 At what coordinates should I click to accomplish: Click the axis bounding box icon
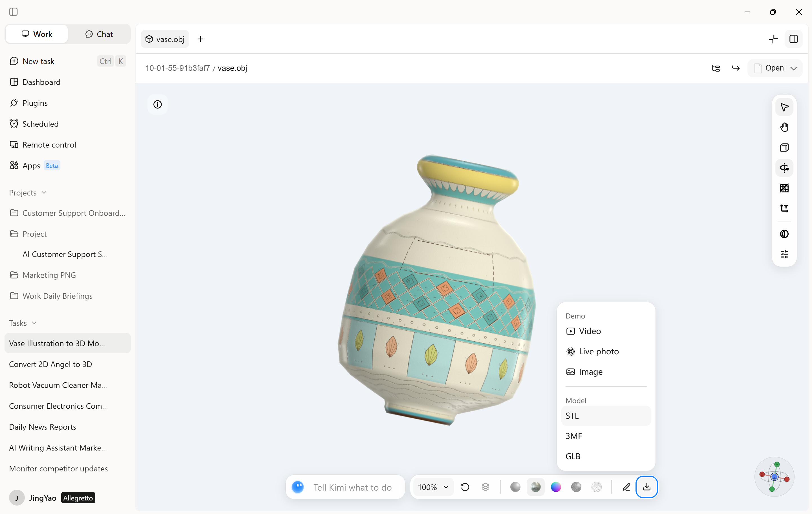point(784,208)
